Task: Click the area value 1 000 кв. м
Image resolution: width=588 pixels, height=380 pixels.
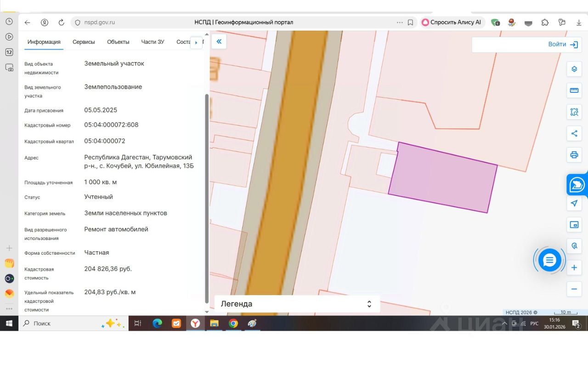Action: [100, 182]
